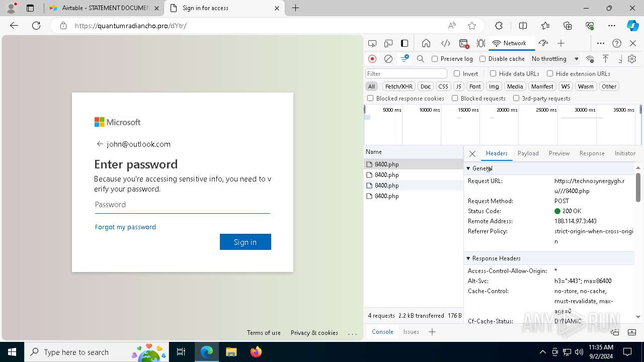
Task: Open the No throttling dropdown
Action: click(555, 59)
